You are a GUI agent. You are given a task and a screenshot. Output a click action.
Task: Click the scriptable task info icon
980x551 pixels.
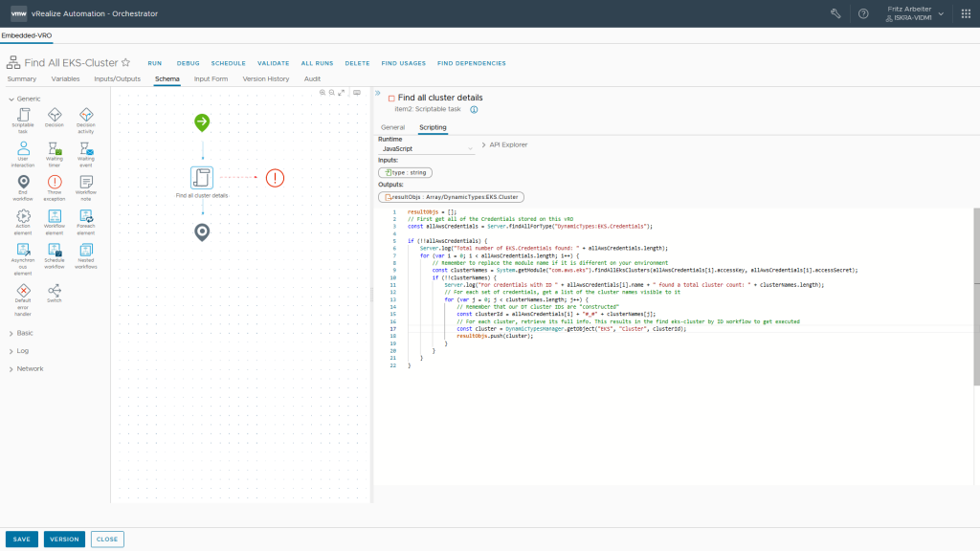click(x=474, y=110)
